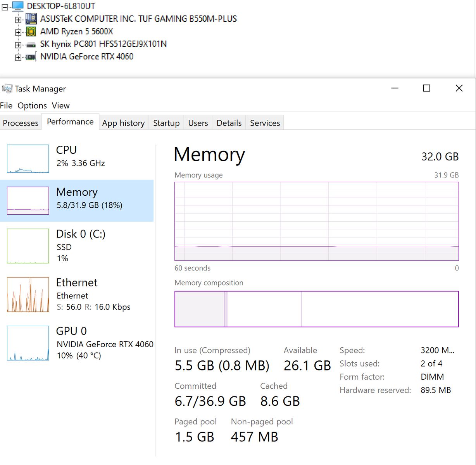The image size is (476, 465).
Task: Open the Startup tab
Action: click(x=166, y=123)
